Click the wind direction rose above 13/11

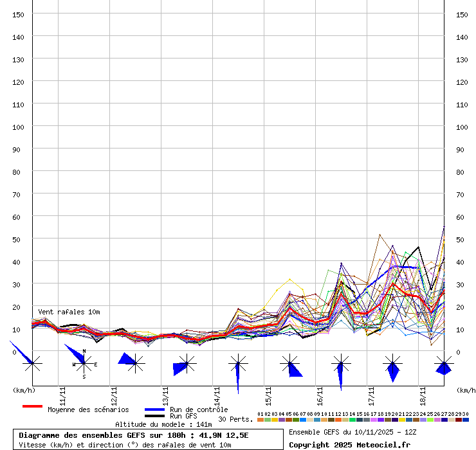(187, 364)
